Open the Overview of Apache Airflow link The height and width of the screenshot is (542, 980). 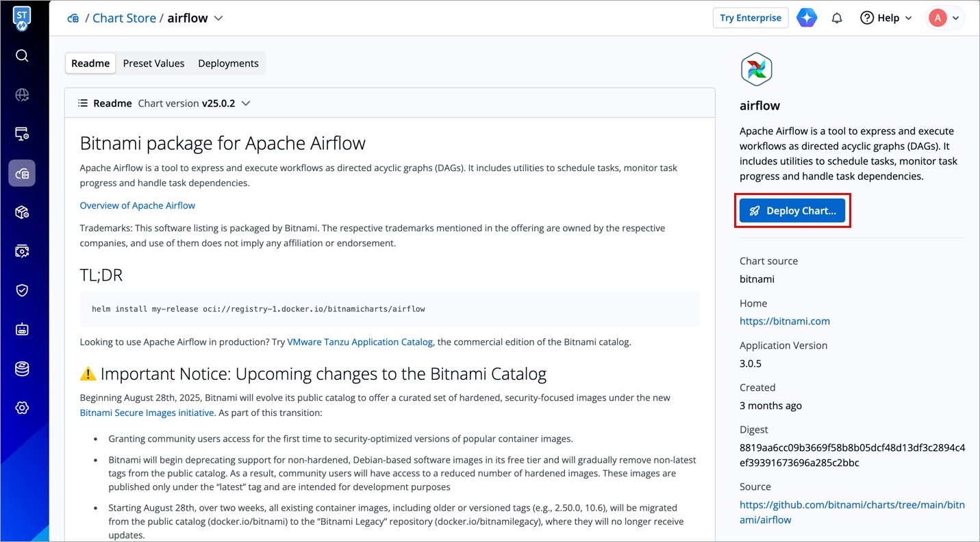point(137,205)
